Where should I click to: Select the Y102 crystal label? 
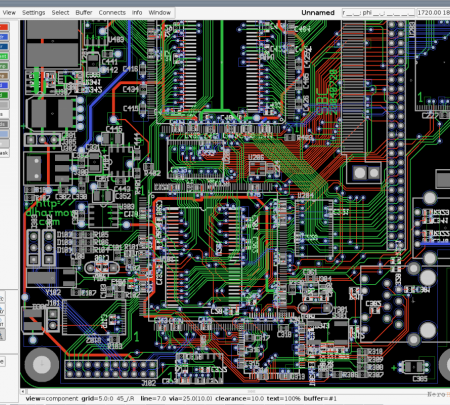click(x=53, y=292)
